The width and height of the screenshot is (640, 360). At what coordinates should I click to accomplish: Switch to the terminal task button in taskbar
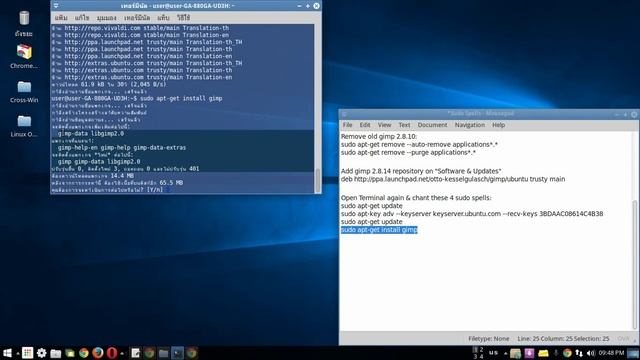177,353
